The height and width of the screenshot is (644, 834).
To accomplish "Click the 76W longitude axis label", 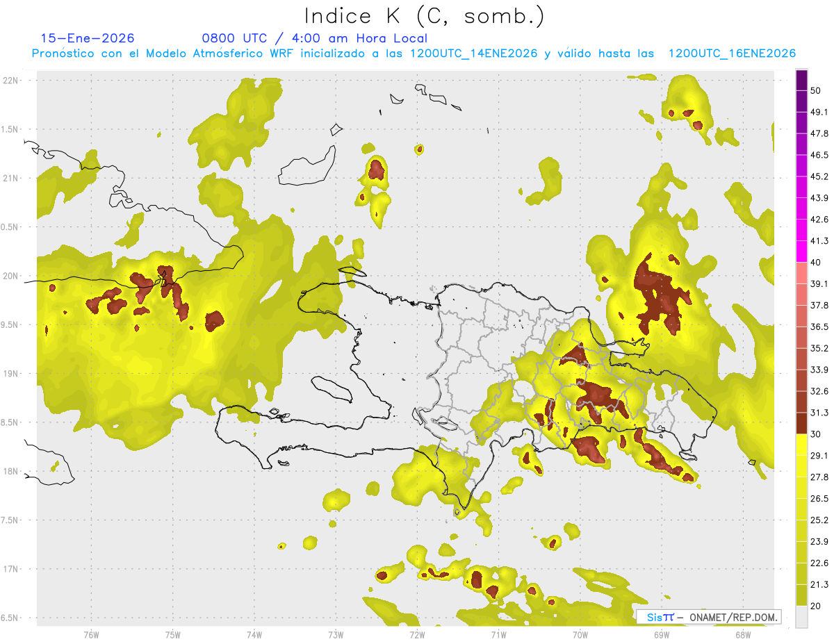I will [91, 634].
